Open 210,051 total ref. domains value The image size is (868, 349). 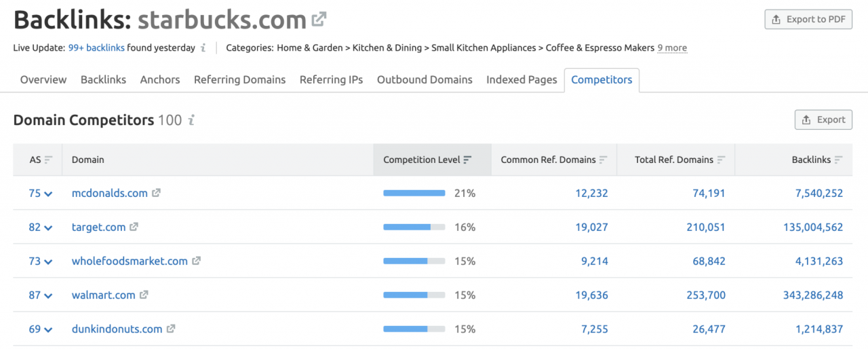click(706, 227)
